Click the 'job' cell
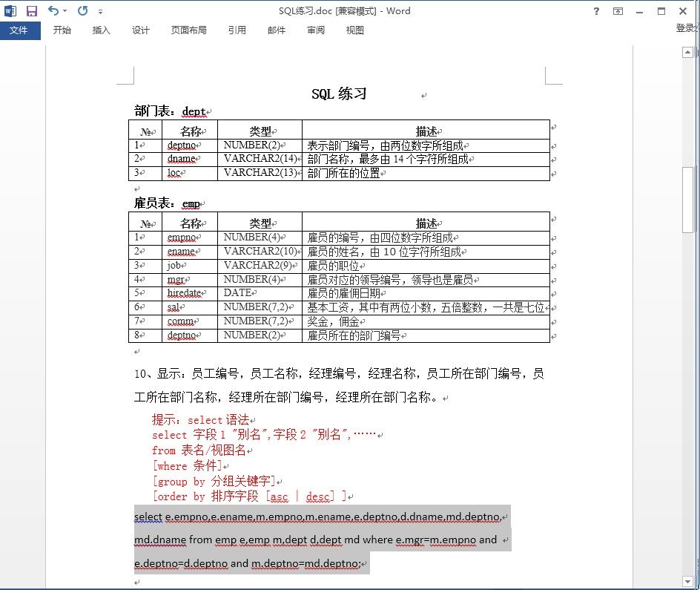 (190, 266)
